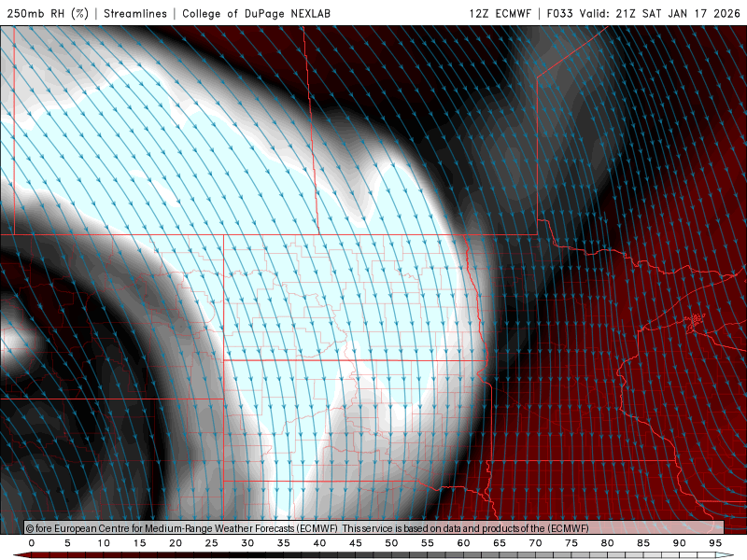Image resolution: width=747 pixels, height=560 pixels.
Task: Click colorbar label '20'
Action: point(176,543)
